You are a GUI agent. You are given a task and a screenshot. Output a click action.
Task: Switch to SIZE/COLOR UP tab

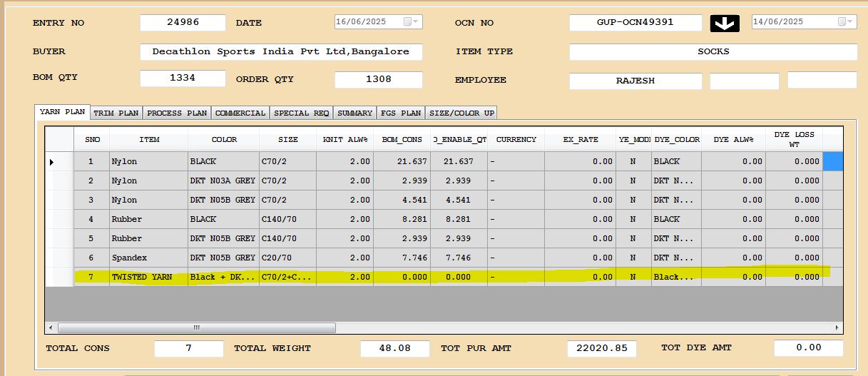[461, 113]
